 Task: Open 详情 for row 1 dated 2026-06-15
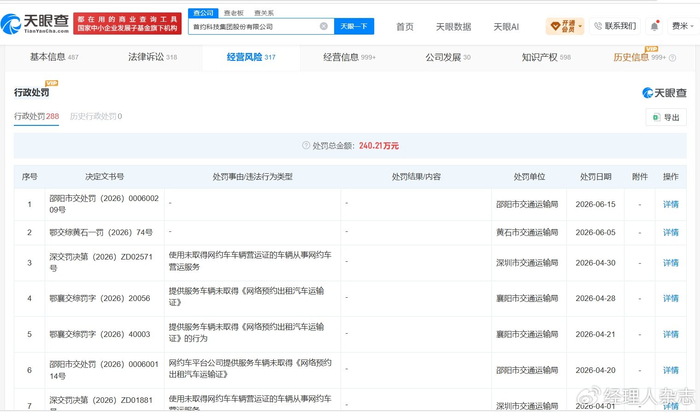(x=671, y=204)
